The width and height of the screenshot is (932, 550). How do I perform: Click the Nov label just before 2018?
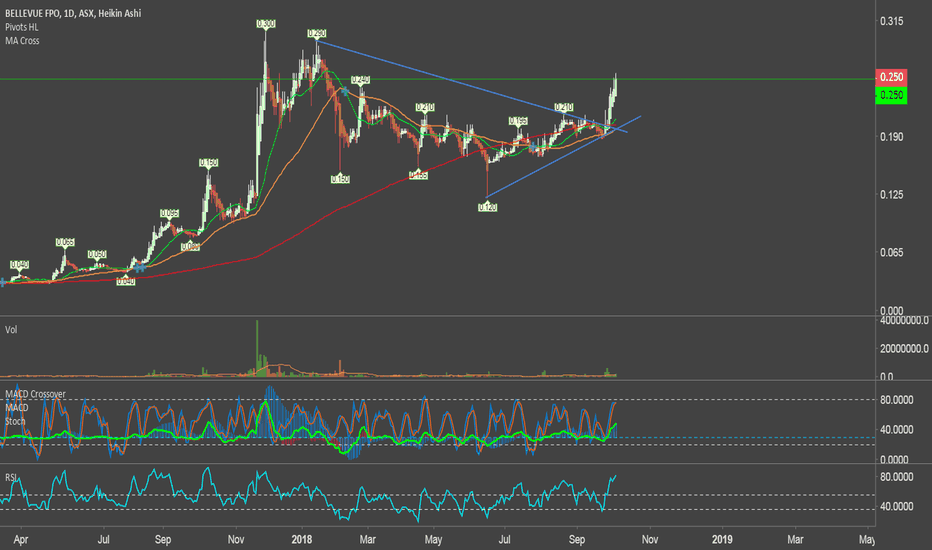(x=236, y=539)
